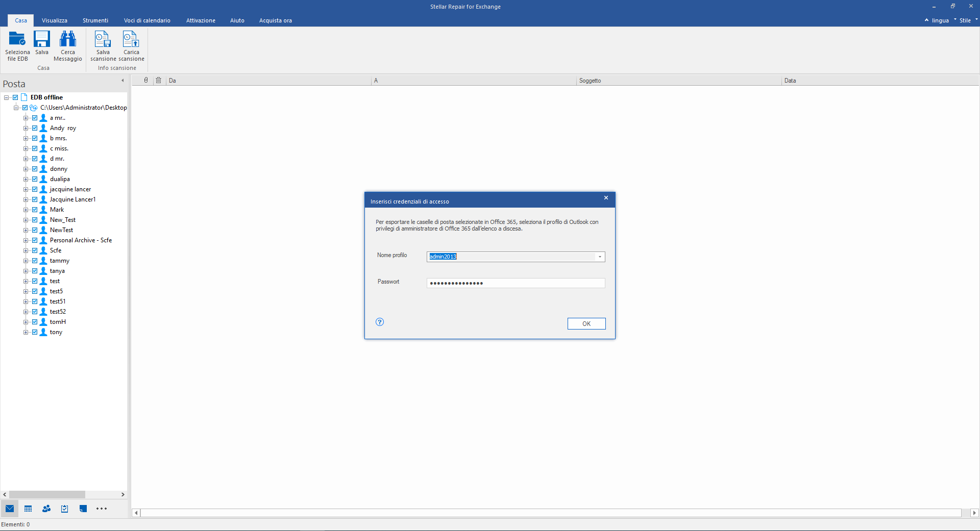Open Acquista ora tab

276,20
